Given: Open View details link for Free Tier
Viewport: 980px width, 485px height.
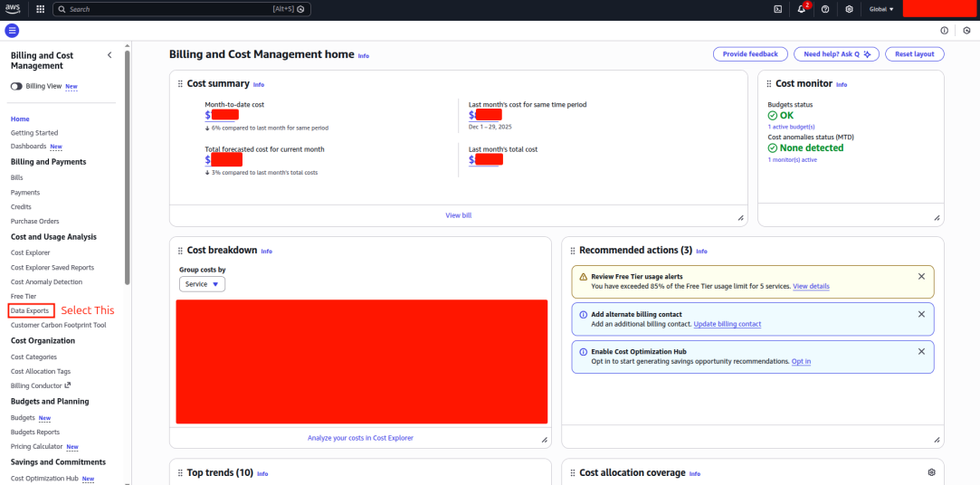Looking at the screenshot, I should click(812, 286).
